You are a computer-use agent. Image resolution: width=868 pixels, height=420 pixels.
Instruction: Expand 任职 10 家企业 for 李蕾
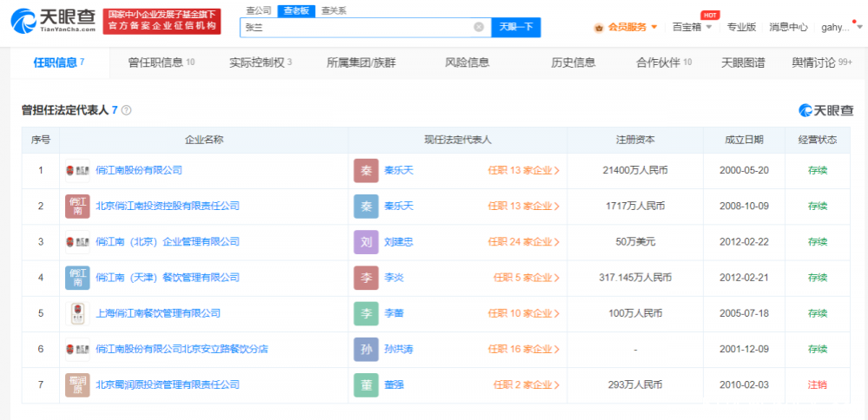tap(523, 314)
